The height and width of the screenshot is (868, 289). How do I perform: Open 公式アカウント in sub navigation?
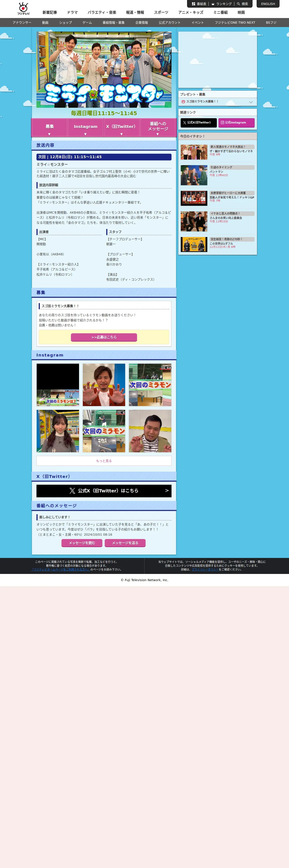(x=169, y=23)
